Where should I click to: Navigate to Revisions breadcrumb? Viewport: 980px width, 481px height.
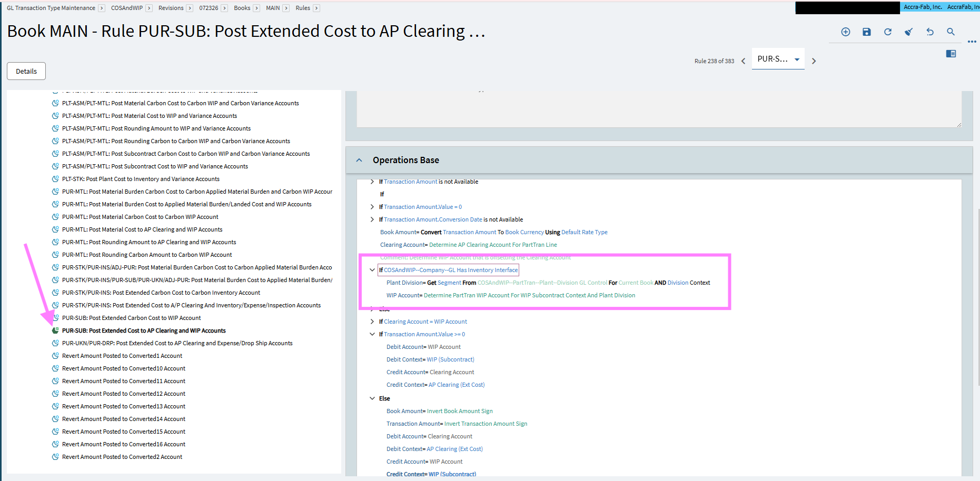tap(171, 8)
